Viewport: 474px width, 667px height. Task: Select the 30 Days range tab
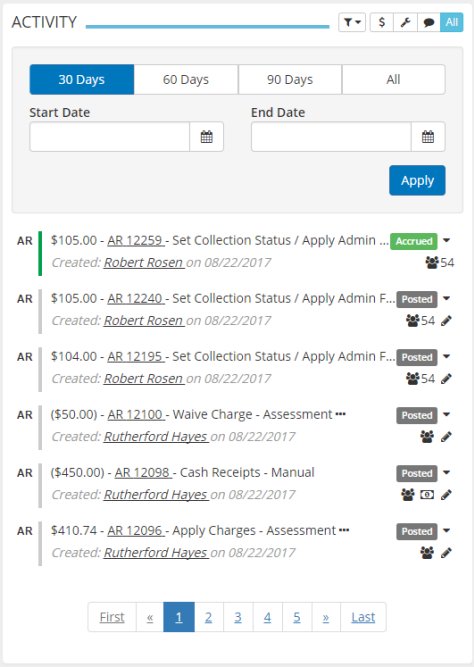click(82, 80)
